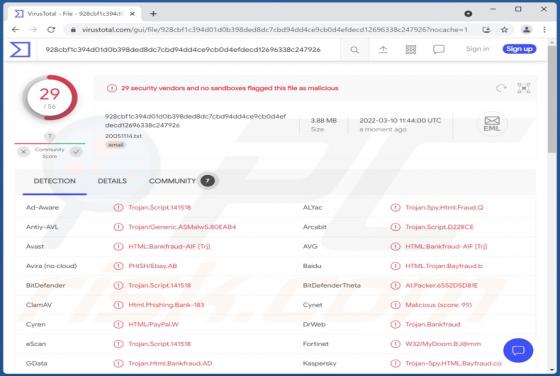Click the alert icon beside ClamAV detection

point(118,305)
